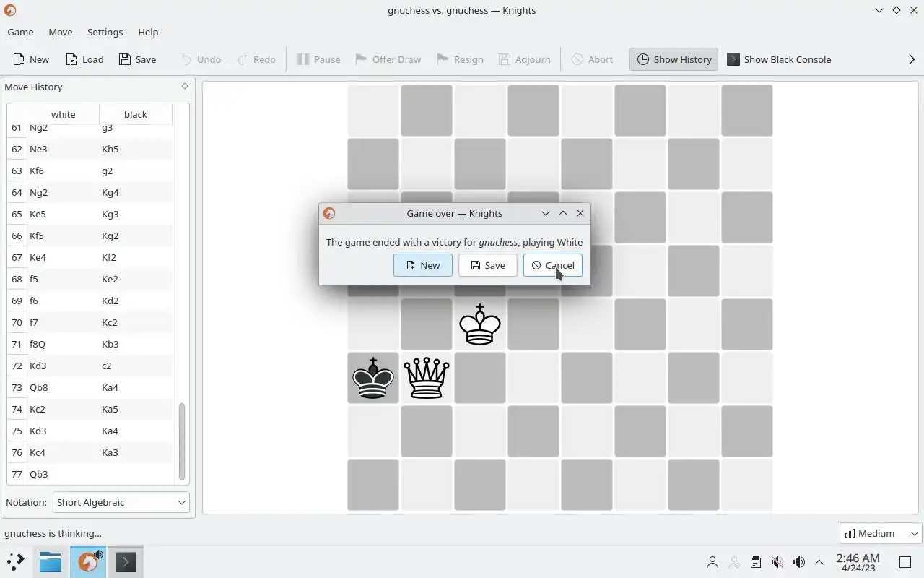Float the Move History panel
This screenshot has width=924, height=578.
pos(184,86)
